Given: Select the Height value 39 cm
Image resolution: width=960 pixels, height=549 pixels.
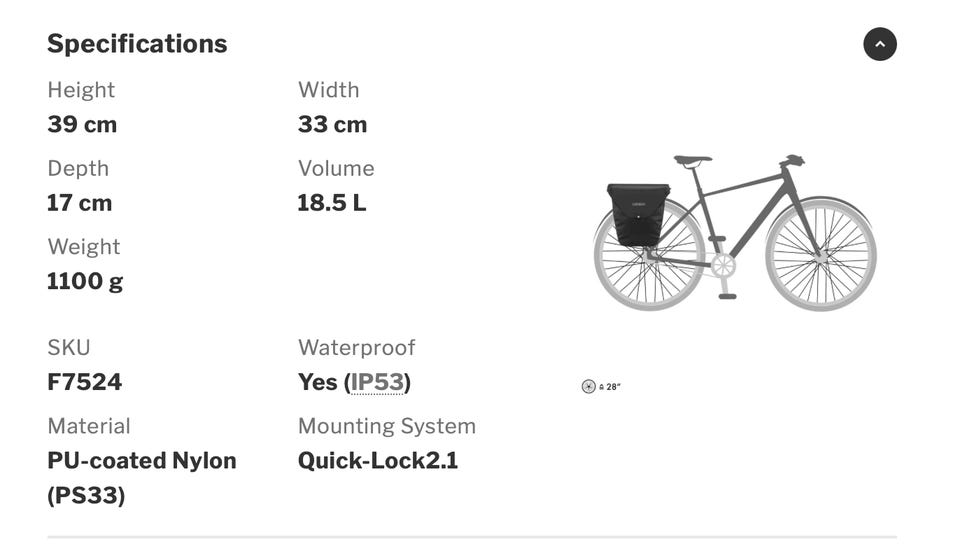Looking at the screenshot, I should [x=82, y=125].
